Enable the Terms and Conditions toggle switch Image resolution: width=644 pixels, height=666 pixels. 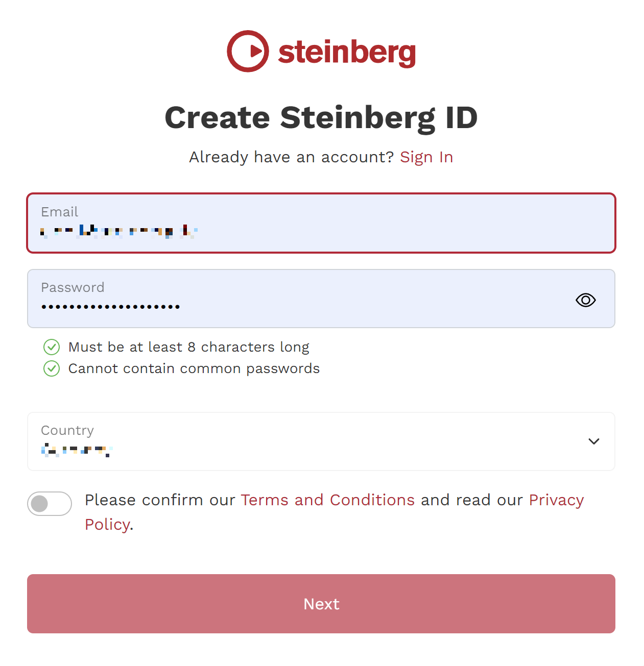click(50, 504)
